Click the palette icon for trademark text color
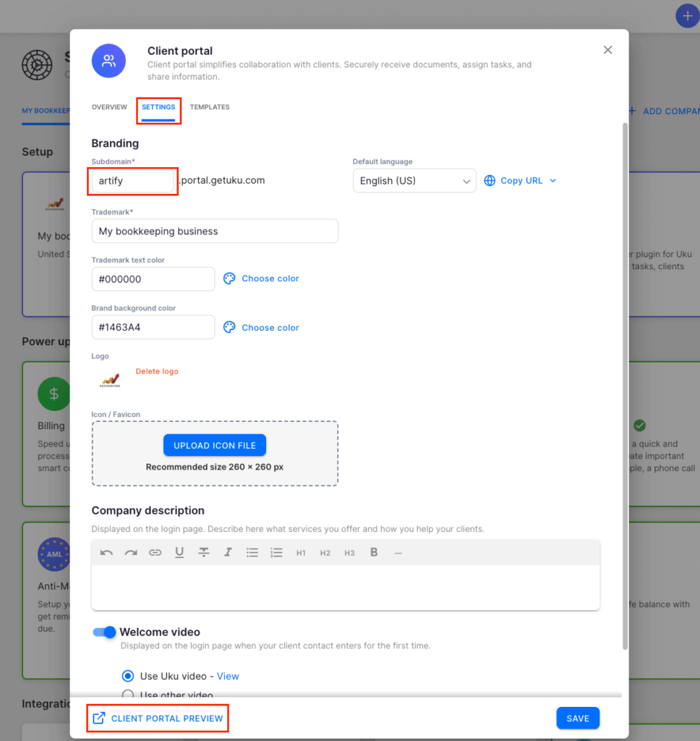 [x=229, y=279]
